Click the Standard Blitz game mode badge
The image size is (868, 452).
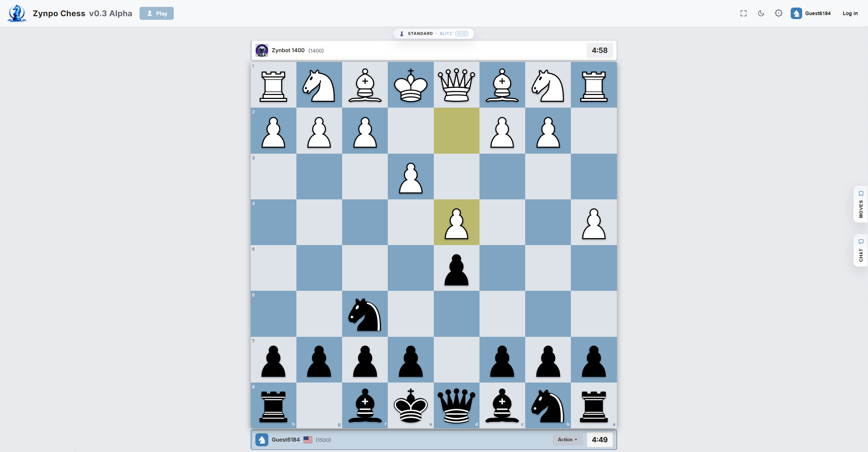tap(433, 33)
